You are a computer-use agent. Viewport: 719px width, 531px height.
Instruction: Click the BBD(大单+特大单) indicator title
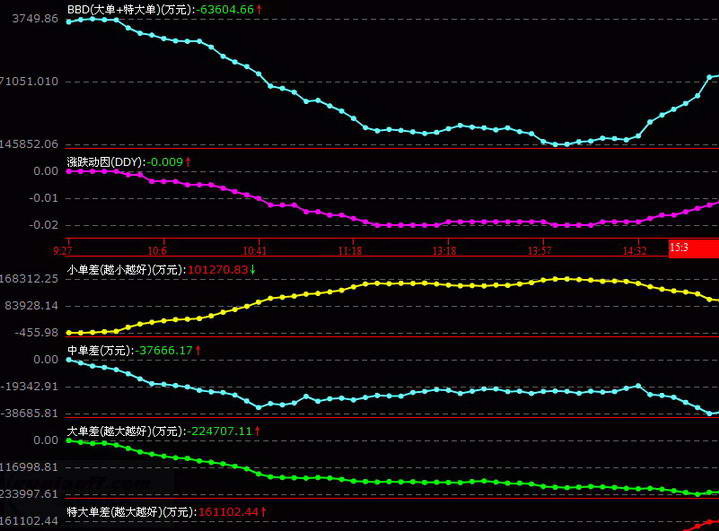pos(129,9)
